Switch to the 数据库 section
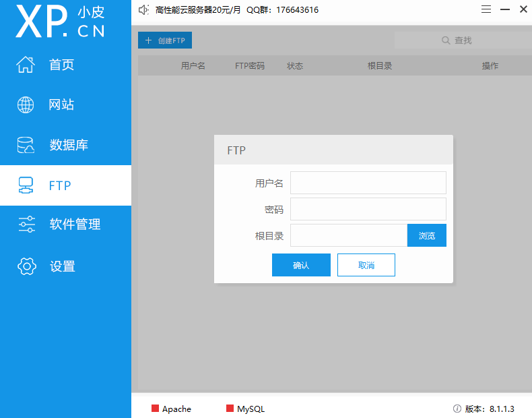Screen dimensions: 532x418 tap(68, 145)
